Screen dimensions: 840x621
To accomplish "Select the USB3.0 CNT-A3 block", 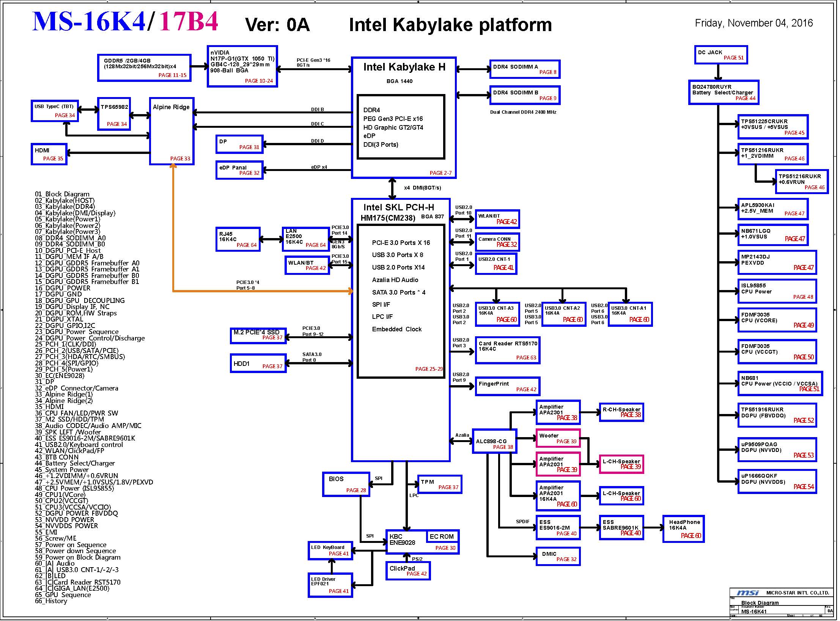I will pos(497,314).
